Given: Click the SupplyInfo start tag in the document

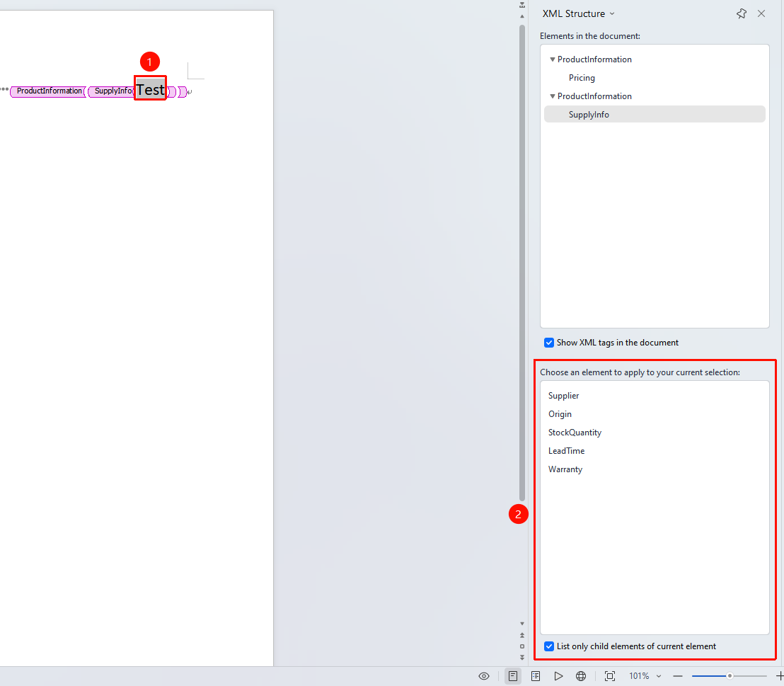Looking at the screenshot, I should tap(112, 91).
